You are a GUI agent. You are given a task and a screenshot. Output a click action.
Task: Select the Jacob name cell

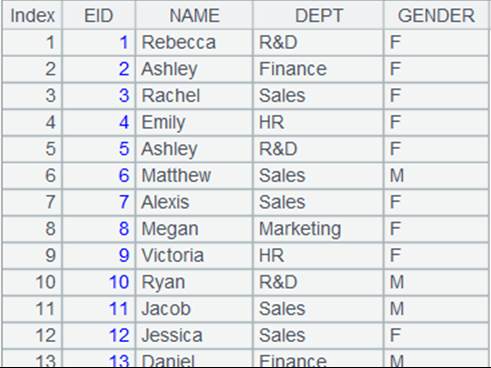(x=194, y=309)
